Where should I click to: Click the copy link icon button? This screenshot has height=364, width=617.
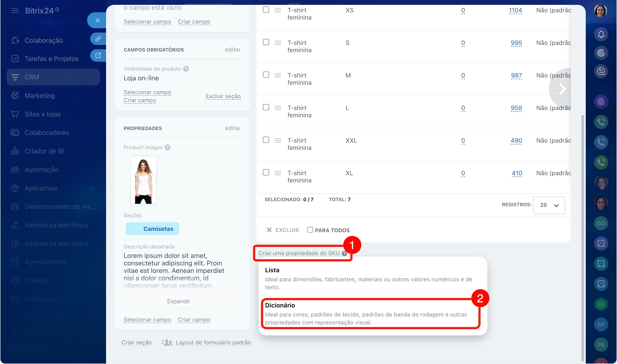[98, 39]
